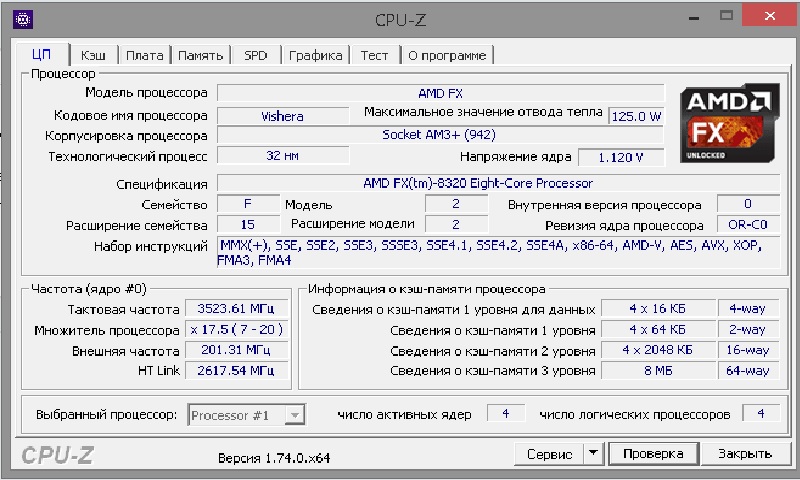Open the SPD tab

tap(256, 56)
